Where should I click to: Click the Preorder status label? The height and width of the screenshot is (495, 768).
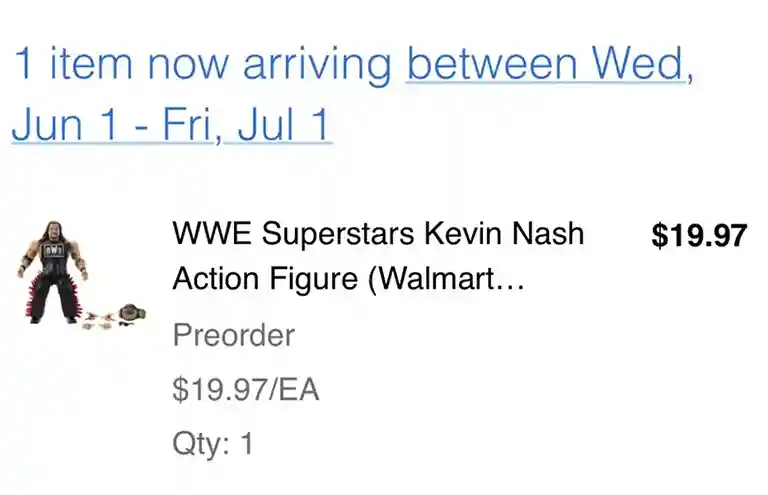tap(234, 335)
